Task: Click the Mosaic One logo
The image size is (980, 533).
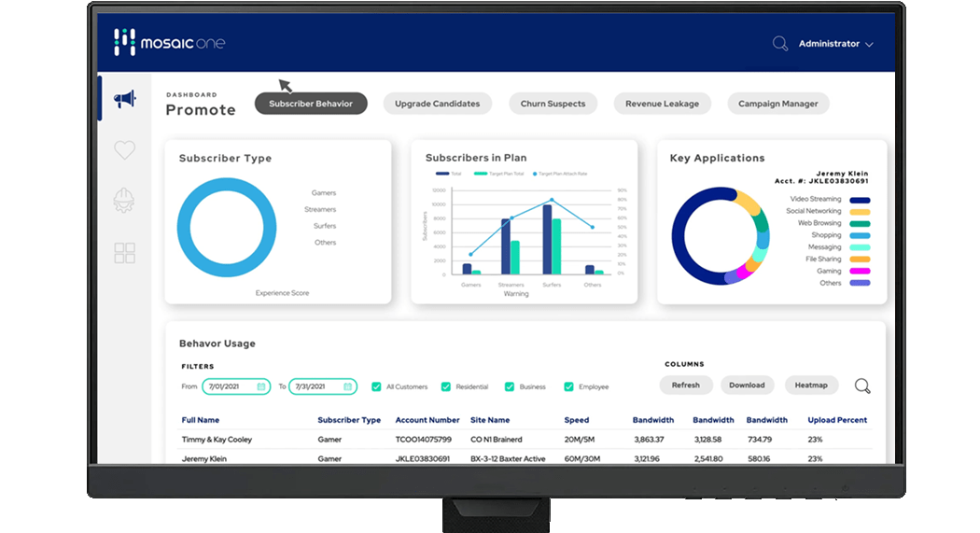Action: tap(169, 43)
